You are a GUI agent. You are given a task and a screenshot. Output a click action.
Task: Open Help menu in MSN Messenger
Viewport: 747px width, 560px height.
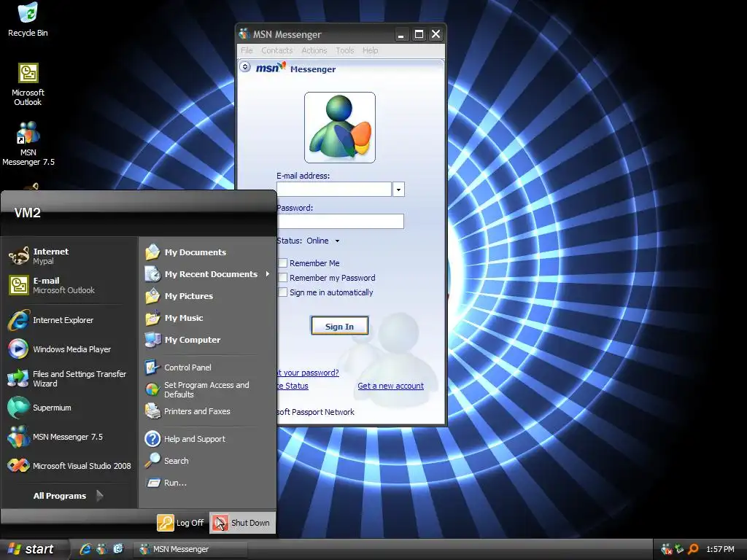tap(370, 50)
